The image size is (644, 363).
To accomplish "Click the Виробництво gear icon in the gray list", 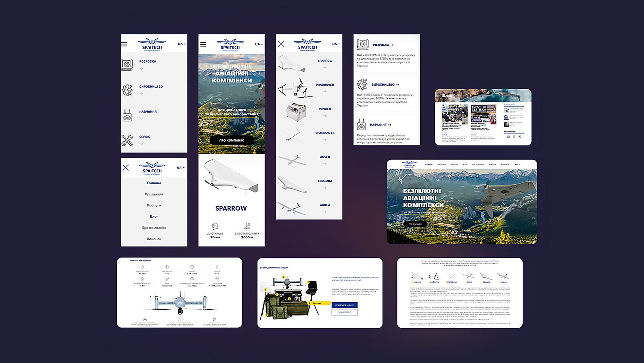I will coord(127,90).
